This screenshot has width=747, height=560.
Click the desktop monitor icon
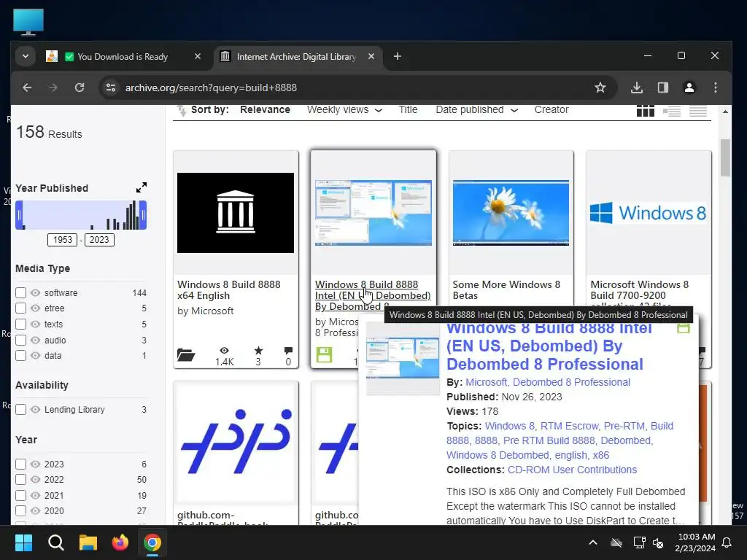[28, 22]
